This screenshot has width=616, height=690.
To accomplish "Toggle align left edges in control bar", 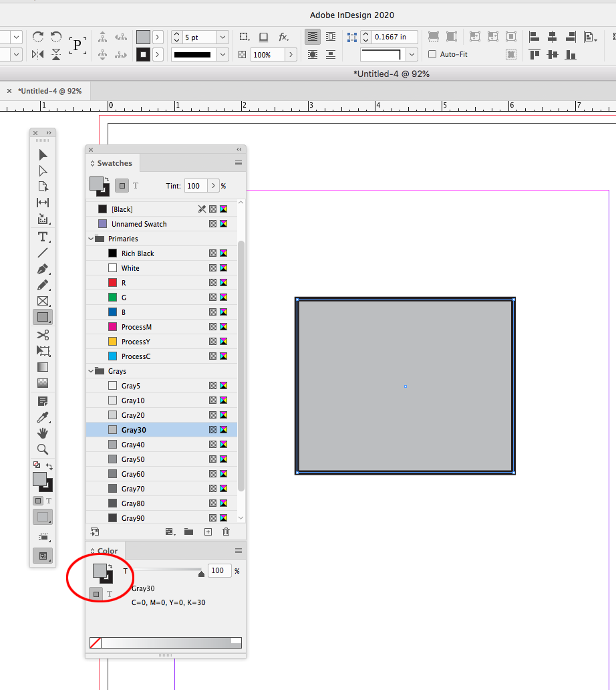I will coord(533,37).
